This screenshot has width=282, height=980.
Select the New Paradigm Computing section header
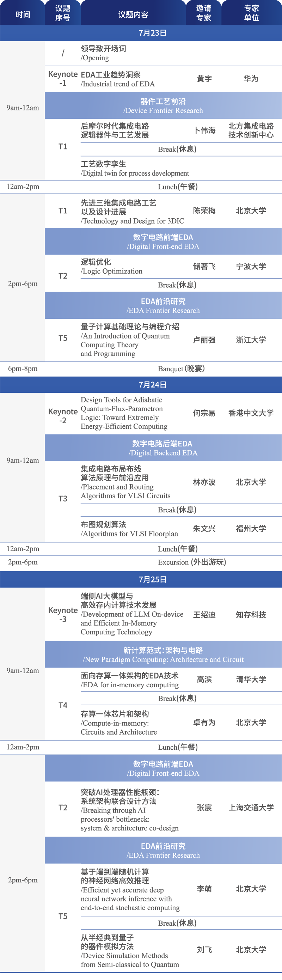(x=163, y=655)
